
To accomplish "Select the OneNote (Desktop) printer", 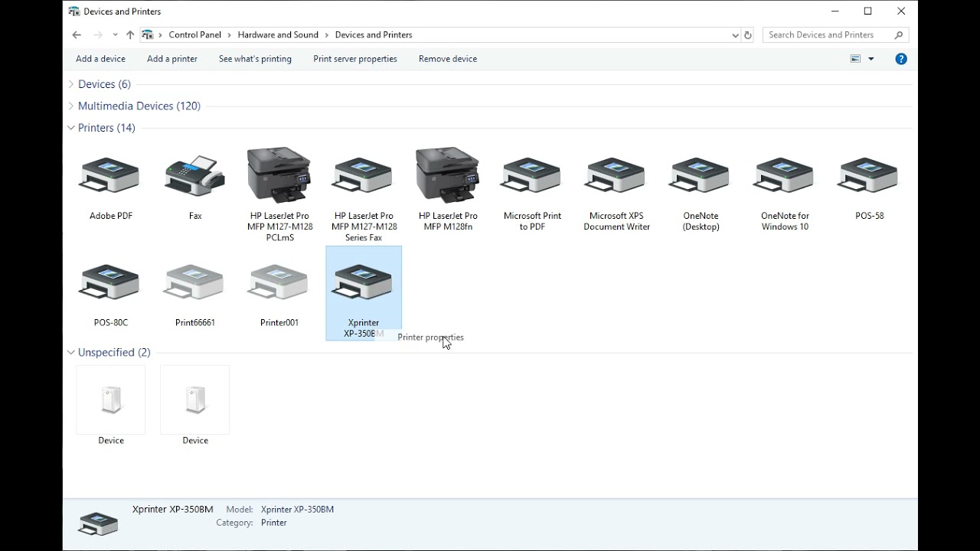I will click(700, 176).
